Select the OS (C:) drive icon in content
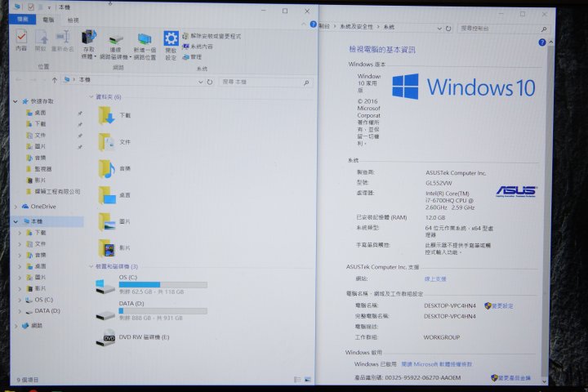The height and width of the screenshot is (392, 588). [x=105, y=286]
